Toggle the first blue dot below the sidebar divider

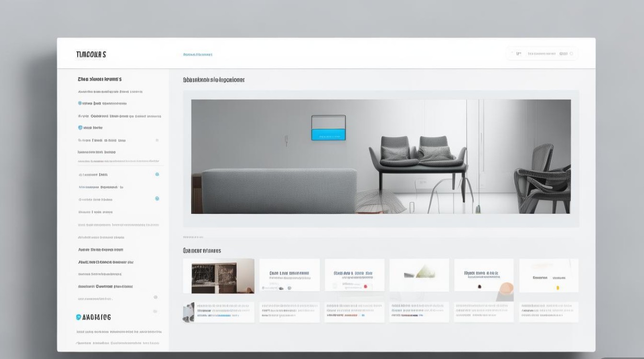point(157,175)
